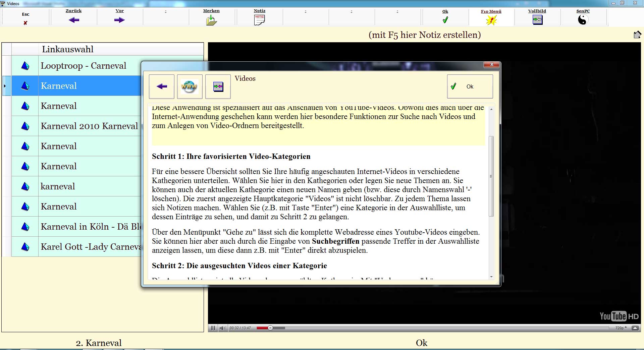Click the help dialog vertical scrollbar
The image size is (644, 350).
click(491, 176)
